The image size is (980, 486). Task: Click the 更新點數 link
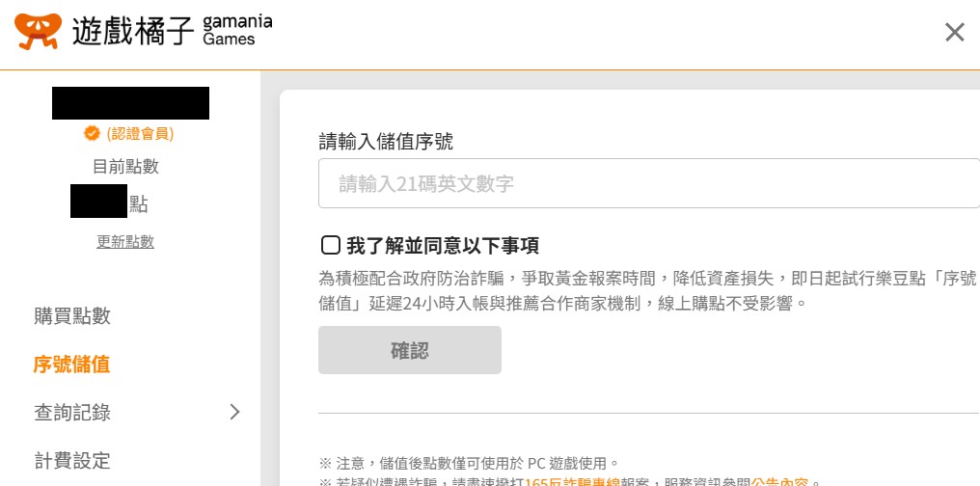[125, 242]
